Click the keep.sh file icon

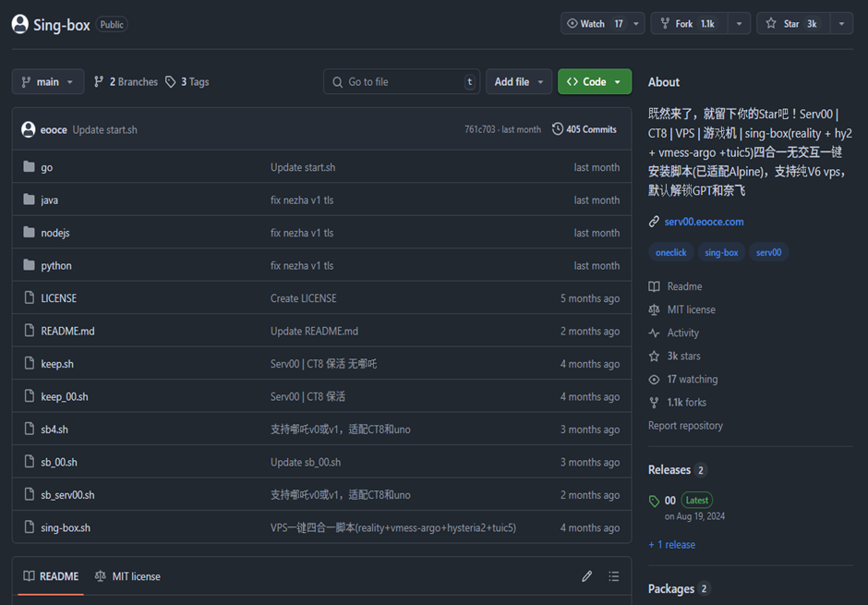30,363
